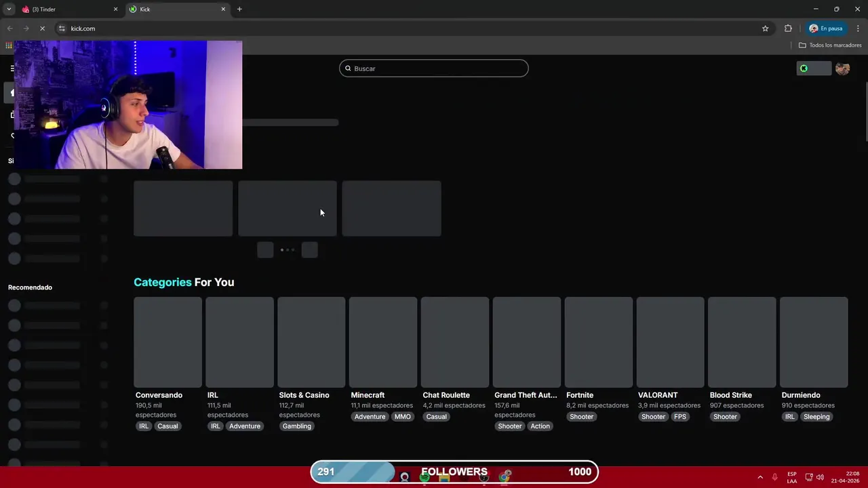
Task: Open the Blood Strike category thumbnail
Action: (742, 342)
